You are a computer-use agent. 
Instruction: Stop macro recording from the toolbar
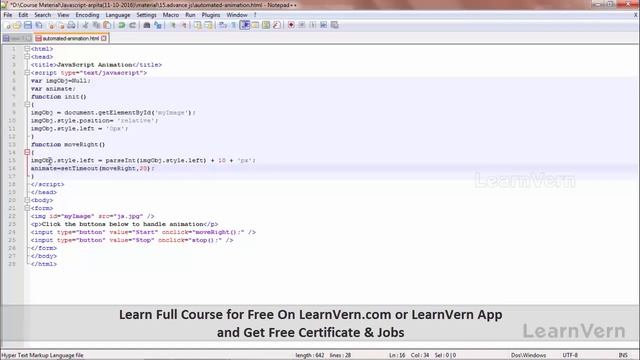(x=302, y=25)
